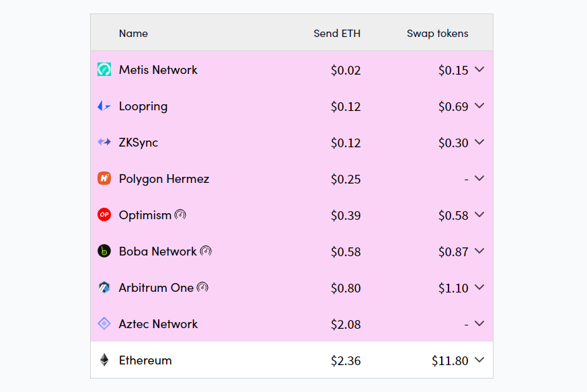Click the Name column header

[x=133, y=33]
